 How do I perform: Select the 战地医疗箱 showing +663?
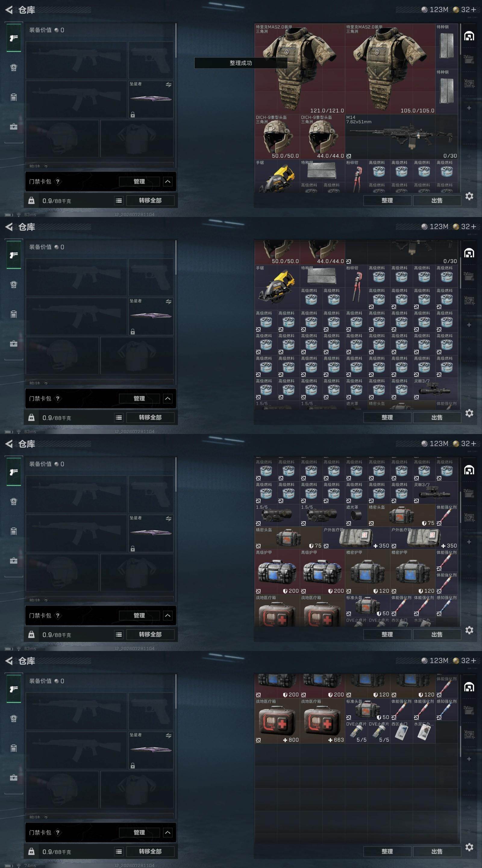(x=322, y=720)
